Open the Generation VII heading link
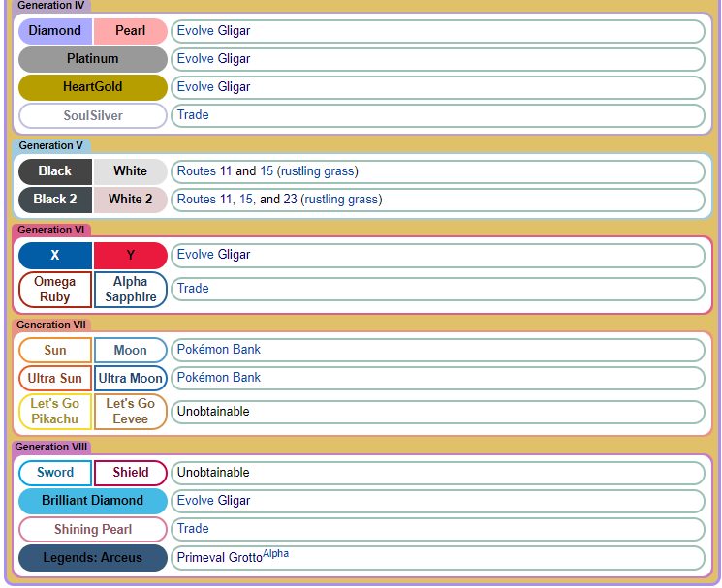This screenshot has height=588, width=722. point(51,325)
